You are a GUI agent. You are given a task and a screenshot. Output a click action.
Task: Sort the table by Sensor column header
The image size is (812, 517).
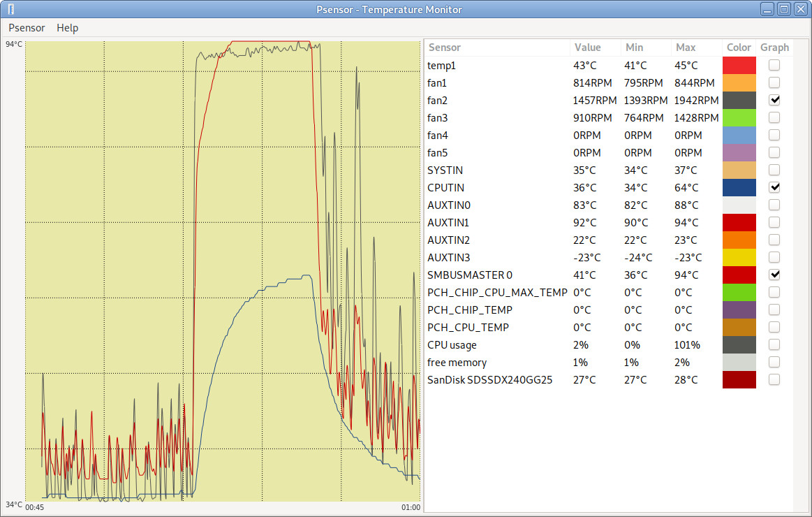click(x=497, y=48)
